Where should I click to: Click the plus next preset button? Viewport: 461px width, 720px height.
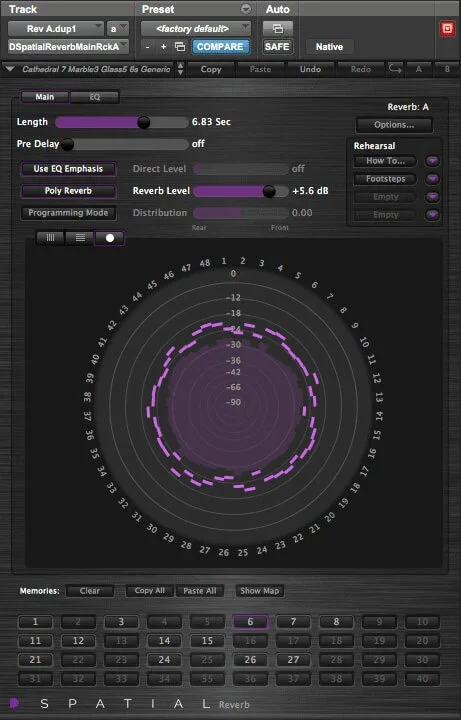(x=163, y=47)
